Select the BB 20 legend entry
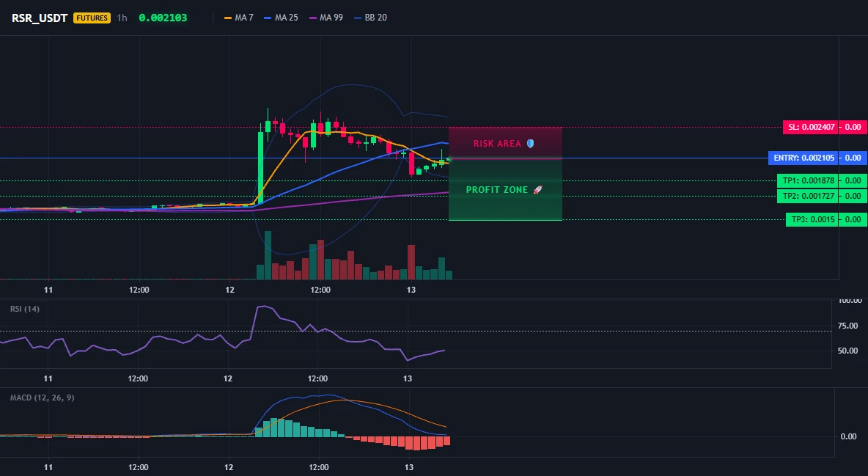Screen dimensions: 868x476 [x=370, y=18]
